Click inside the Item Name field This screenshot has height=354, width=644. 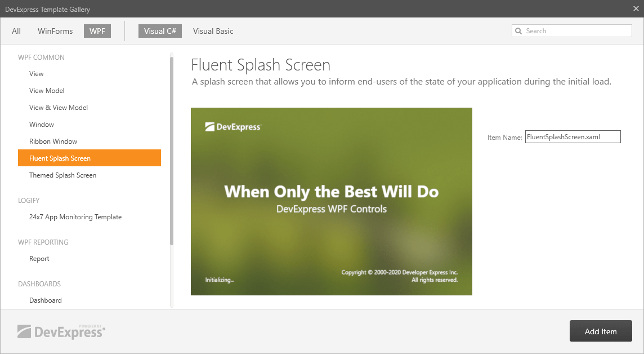(x=572, y=136)
